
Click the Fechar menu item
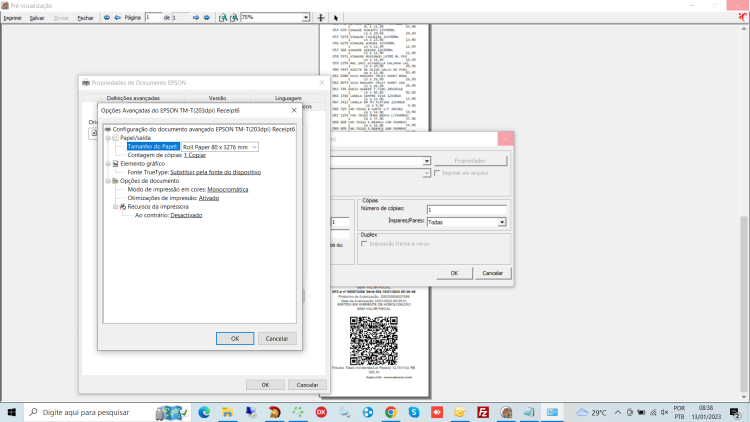click(86, 18)
